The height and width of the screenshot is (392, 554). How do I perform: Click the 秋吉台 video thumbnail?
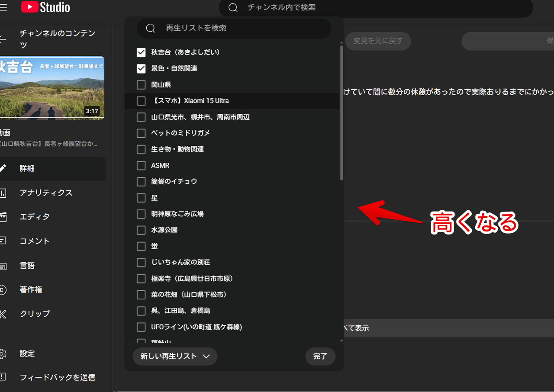52,88
